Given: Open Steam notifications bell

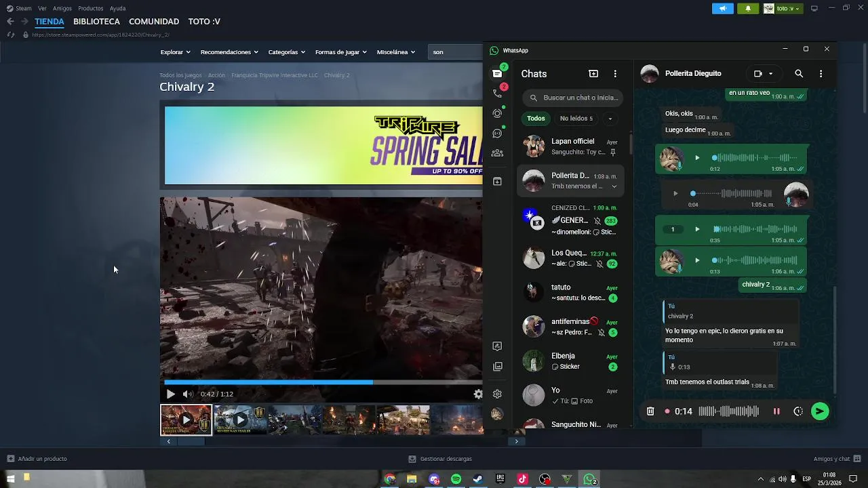Looking at the screenshot, I should [748, 8].
